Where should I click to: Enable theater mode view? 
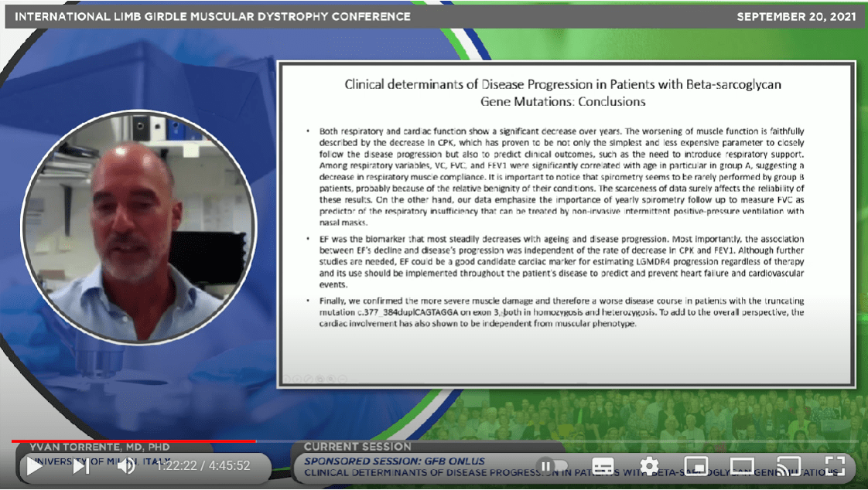pos(742,466)
